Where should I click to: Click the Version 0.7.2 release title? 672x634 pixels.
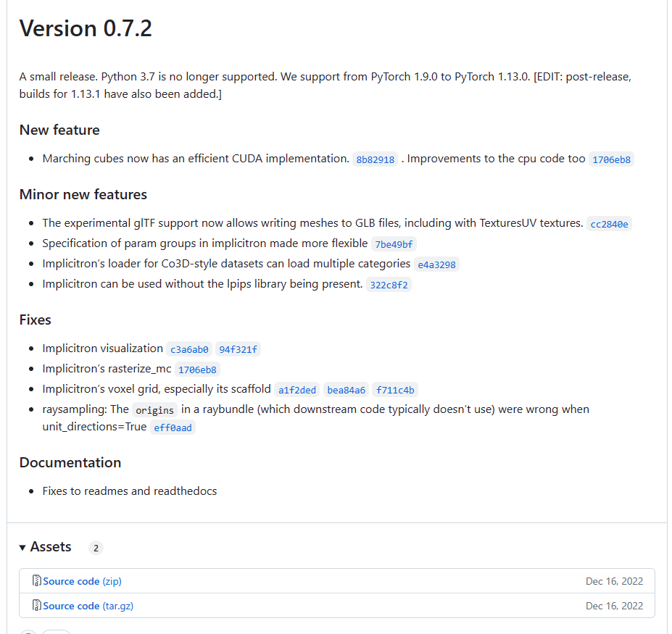[x=86, y=29]
